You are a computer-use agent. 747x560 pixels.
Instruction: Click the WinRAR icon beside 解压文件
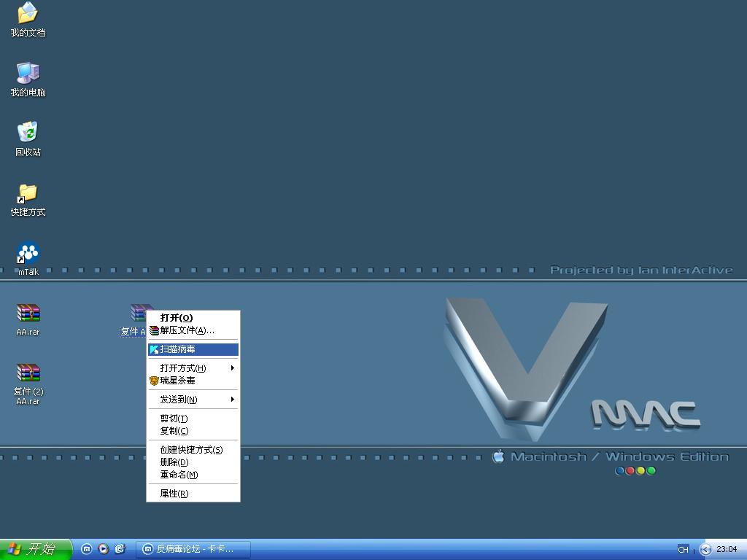tap(154, 330)
